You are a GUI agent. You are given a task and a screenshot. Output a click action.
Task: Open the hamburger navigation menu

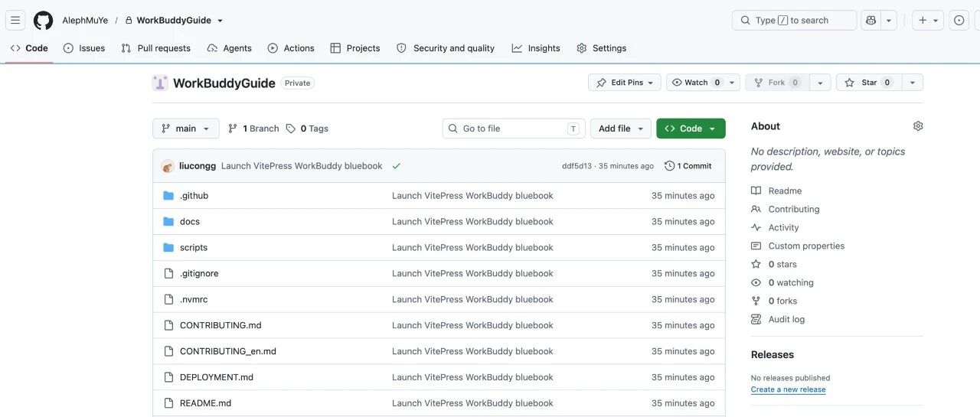15,21
